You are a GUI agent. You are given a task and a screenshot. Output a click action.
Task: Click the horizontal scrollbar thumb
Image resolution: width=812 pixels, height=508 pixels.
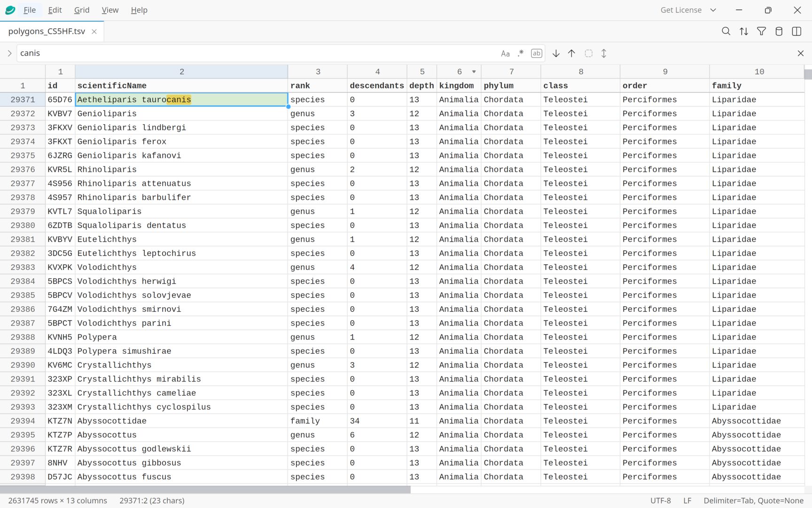coord(205,490)
